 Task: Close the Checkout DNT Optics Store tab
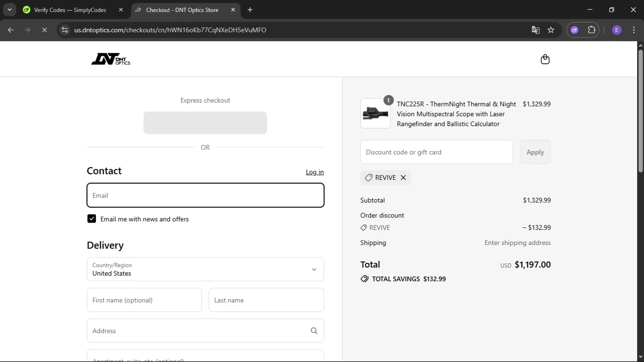(233, 10)
